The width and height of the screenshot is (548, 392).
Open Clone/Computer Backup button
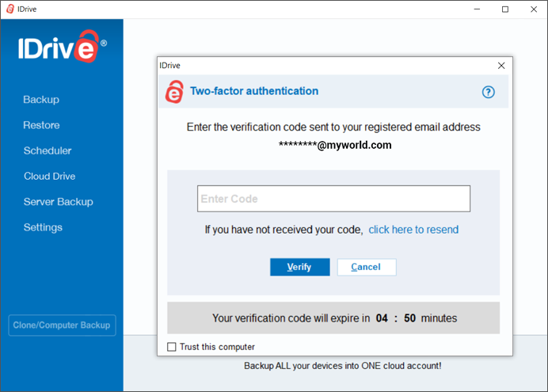click(63, 325)
